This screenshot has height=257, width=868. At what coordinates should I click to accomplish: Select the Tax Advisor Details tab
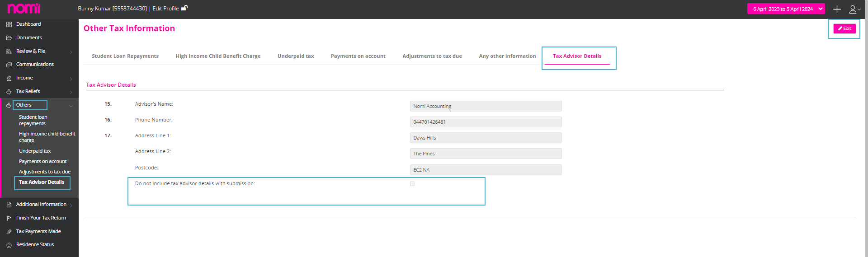pyautogui.click(x=577, y=56)
